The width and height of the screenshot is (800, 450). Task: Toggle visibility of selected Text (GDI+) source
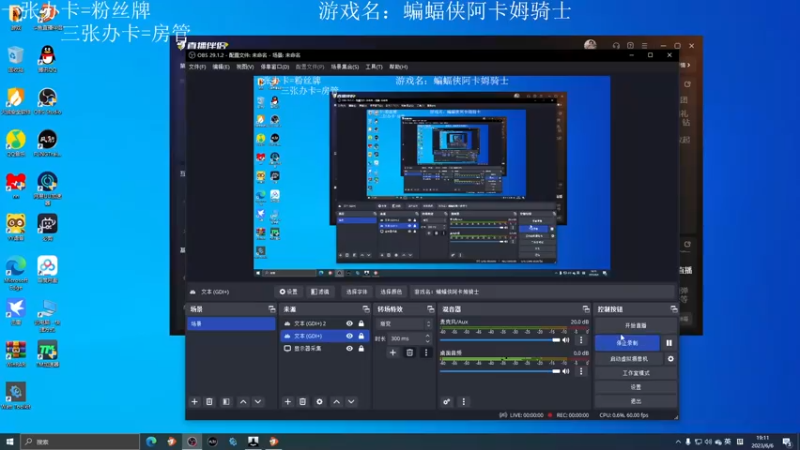pyautogui.click(x=349, y=336)
